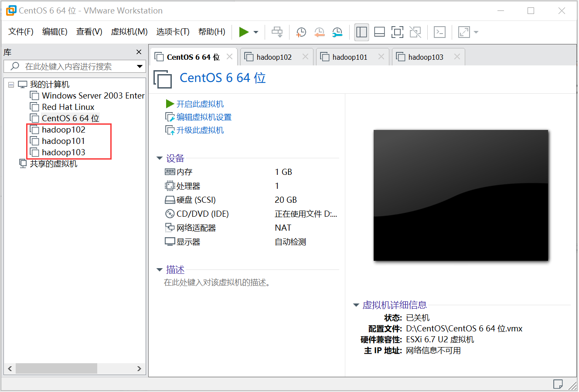Close the CentOS 6 64 位 tab
This screenshot has width=579, height=392.
[x=229, y=57]
